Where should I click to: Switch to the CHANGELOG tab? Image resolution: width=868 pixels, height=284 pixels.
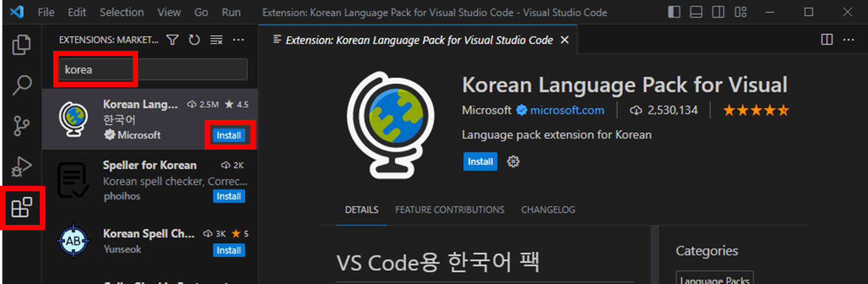coord(548,210)
